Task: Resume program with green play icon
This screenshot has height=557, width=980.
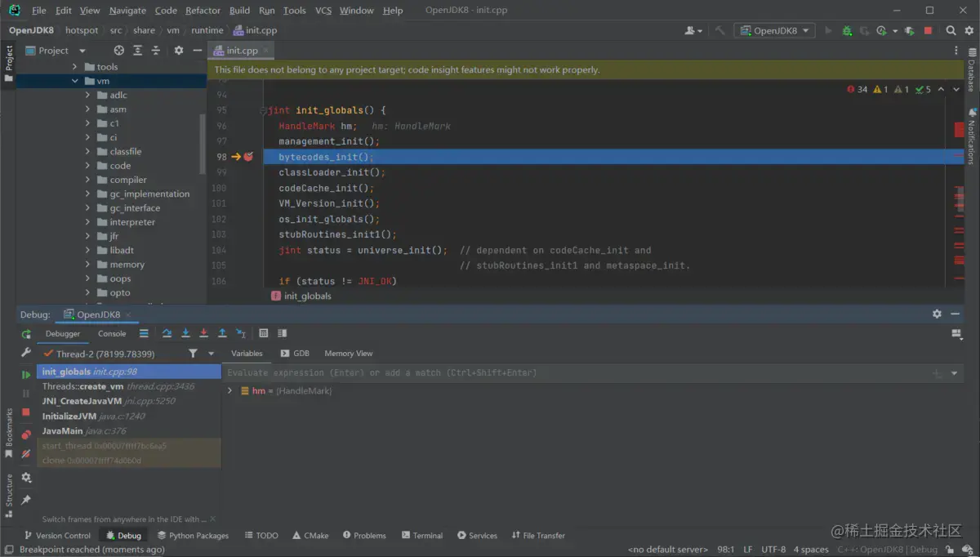Action: tap(26, 374)
